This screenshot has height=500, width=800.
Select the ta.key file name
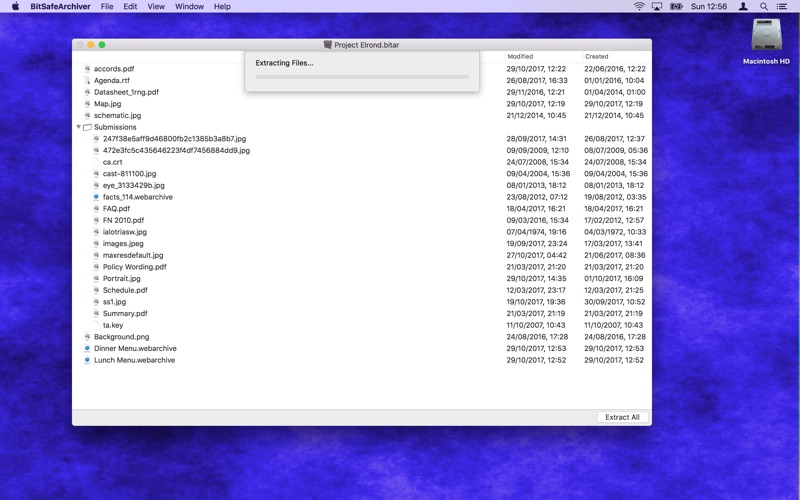pyautogui.click(x=113, y=325)
